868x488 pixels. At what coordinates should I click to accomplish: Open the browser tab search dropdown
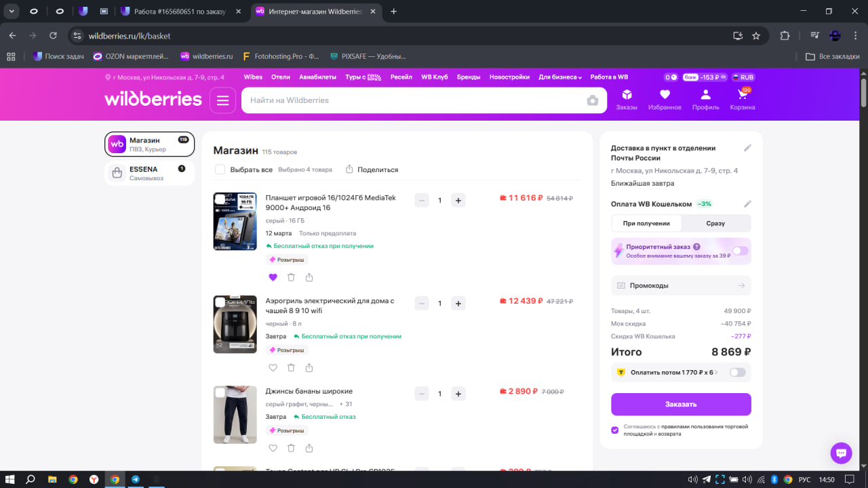pyautogui.click(x=12, y=12)
